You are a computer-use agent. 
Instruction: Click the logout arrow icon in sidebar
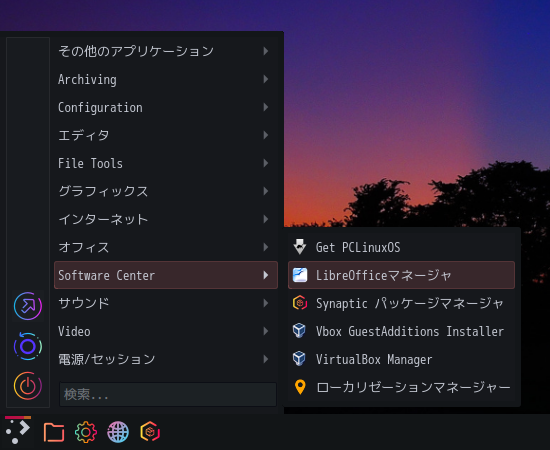pos(28,306)
